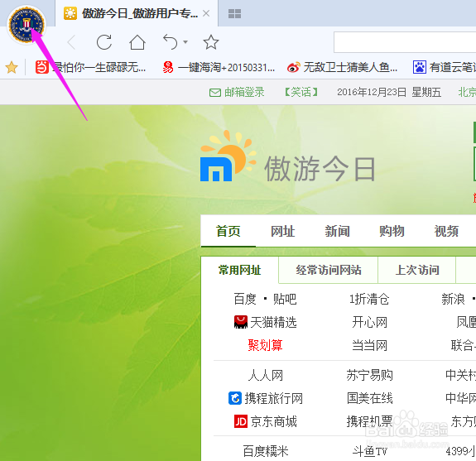
Task: Reload the page with refresh icon
Action: point(104,42)
